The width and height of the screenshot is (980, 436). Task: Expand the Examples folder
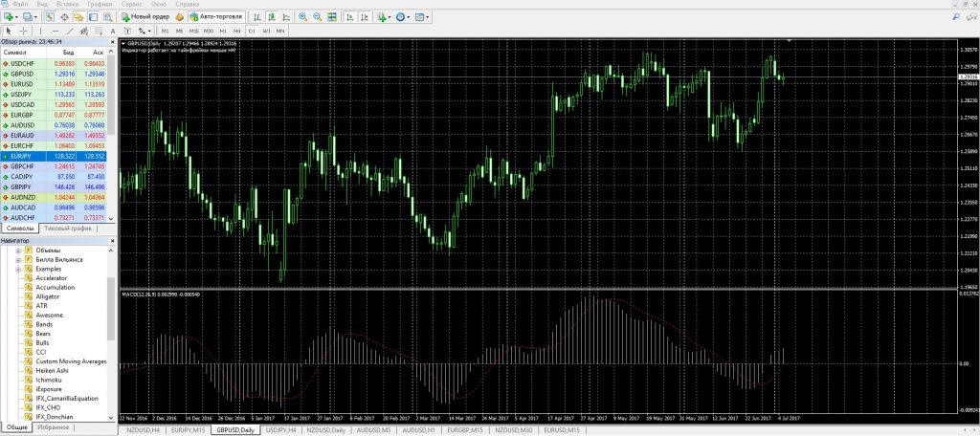(x=19, y=269)
